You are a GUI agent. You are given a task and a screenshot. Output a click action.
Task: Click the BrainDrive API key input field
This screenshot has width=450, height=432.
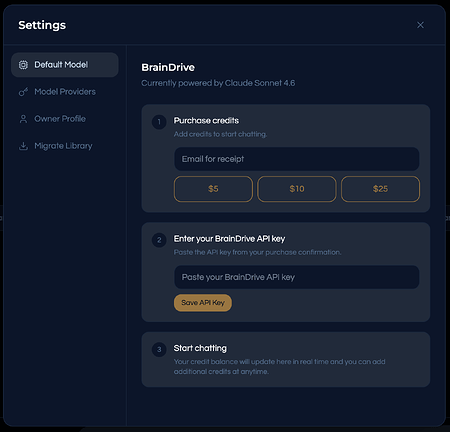(x=297, y=277)
